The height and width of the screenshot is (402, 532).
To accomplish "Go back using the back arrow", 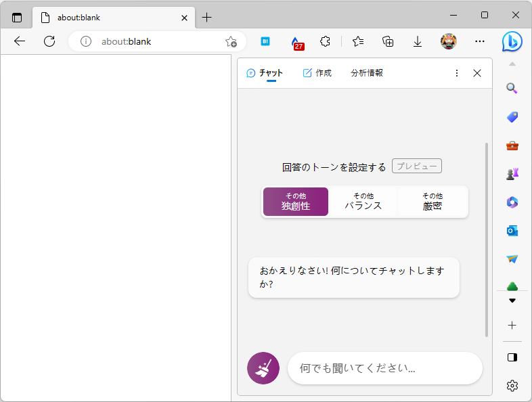I will pos(20,41).
